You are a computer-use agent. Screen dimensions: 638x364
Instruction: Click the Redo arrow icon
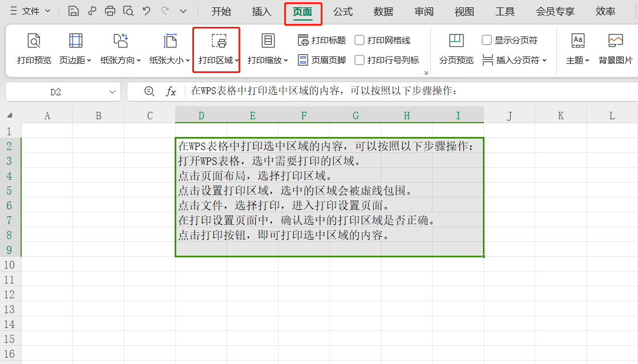pyautogui.click(x=165, y=11)
